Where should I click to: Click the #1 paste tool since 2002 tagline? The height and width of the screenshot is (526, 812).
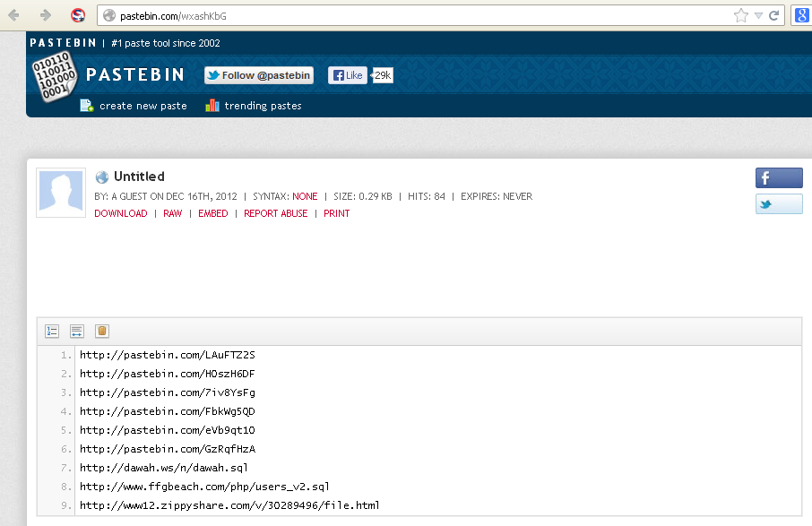[166, 43]
